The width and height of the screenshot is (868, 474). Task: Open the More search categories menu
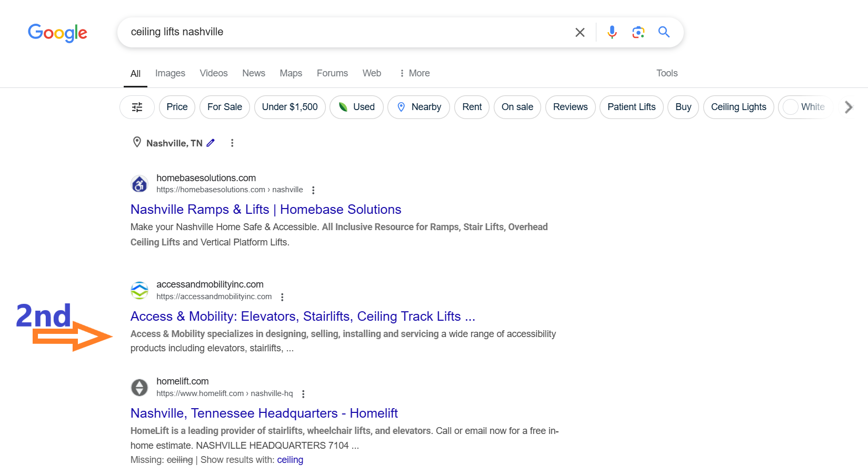(414, 73)
